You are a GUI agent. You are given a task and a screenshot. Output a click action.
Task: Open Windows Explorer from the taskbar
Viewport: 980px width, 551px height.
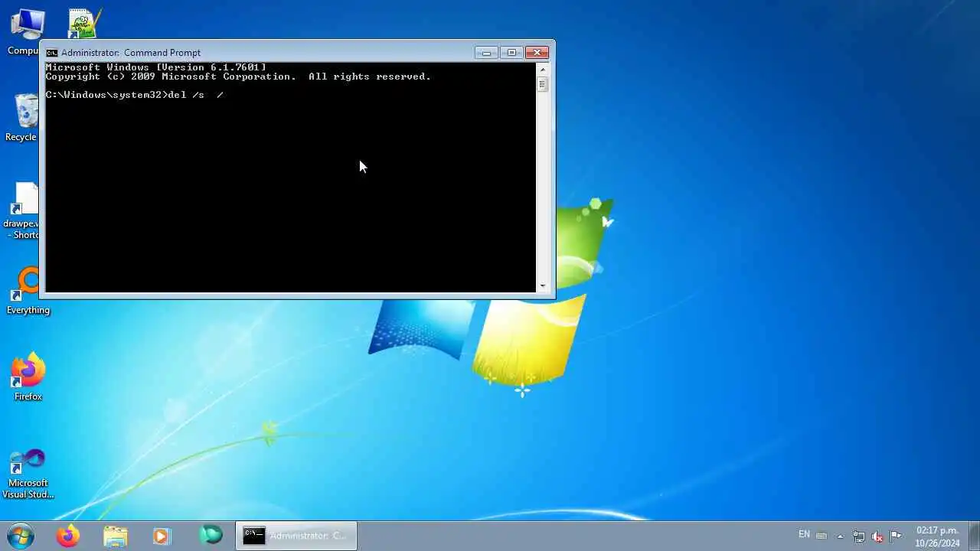pos(115,536)
